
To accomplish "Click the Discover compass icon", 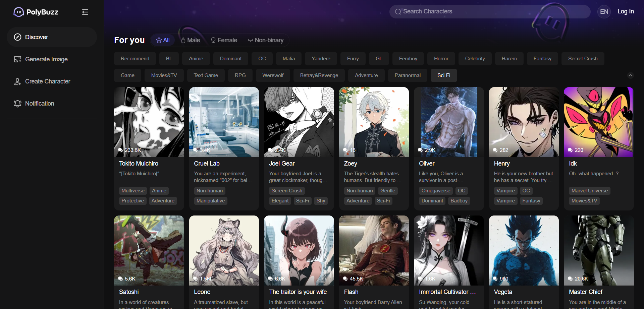I will [17, 37].
